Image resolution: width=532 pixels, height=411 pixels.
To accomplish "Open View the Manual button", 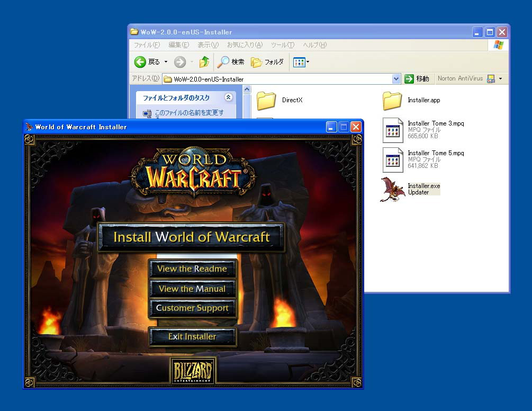I will (192, 289).
